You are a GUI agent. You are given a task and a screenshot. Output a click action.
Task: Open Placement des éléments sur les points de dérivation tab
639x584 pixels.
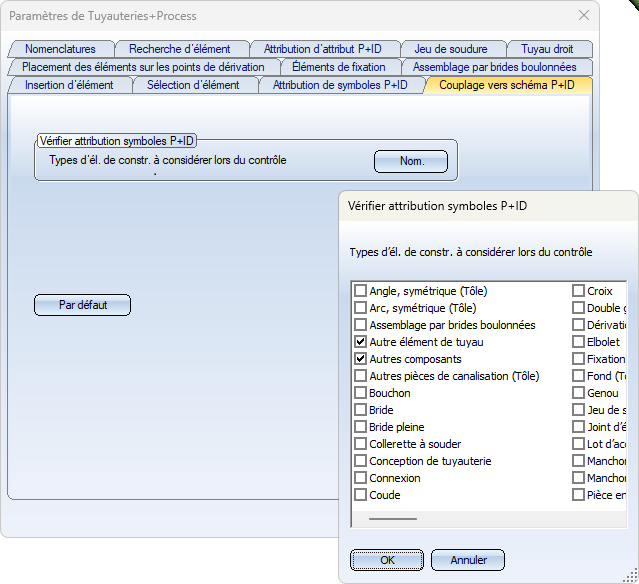(x=143, y=67)
